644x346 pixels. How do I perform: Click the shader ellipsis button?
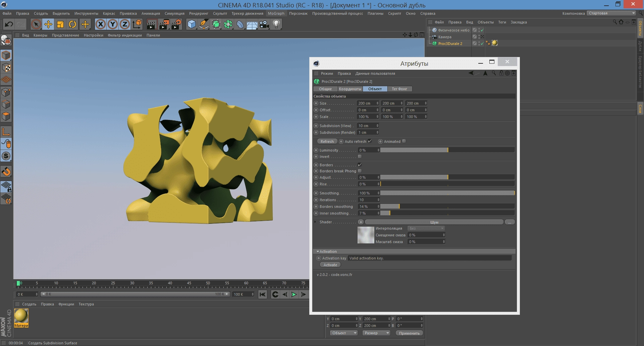click(x=510, y=222)
